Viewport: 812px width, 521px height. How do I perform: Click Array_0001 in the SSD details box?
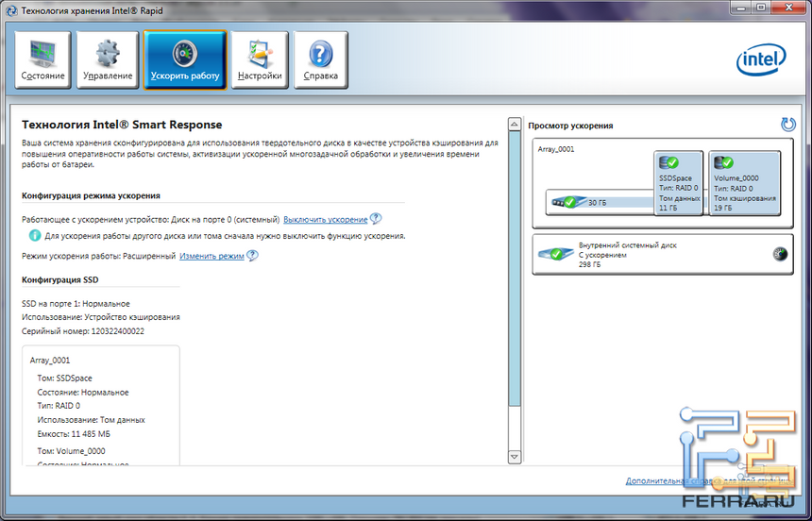pyautogui.click(x=50, y=361)
